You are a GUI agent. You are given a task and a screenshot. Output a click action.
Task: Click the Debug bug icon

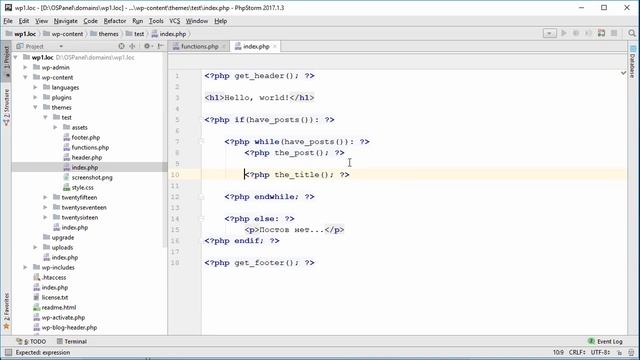click(x=576, y=33)
